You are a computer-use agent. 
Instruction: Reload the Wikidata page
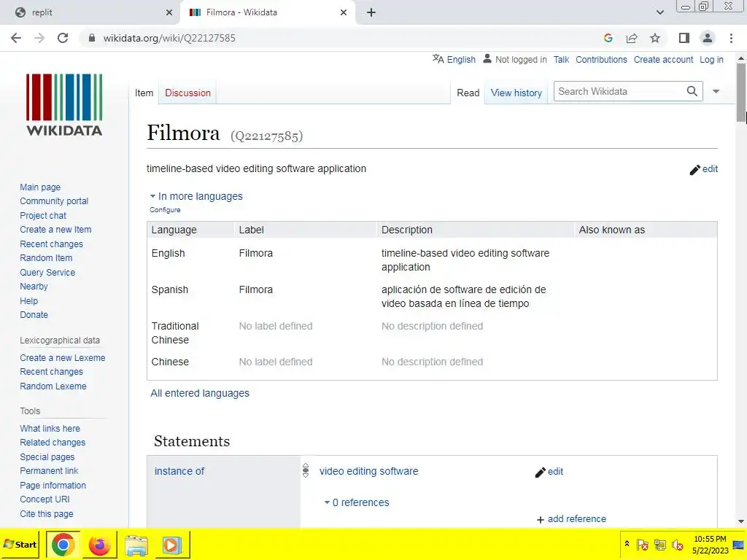[x=63, y=38]
